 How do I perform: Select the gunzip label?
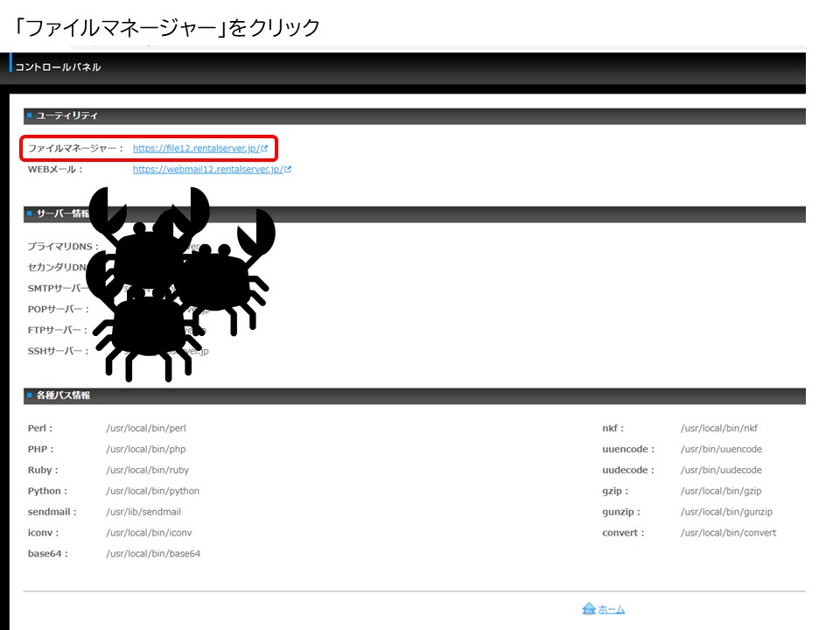coord(621,512)
